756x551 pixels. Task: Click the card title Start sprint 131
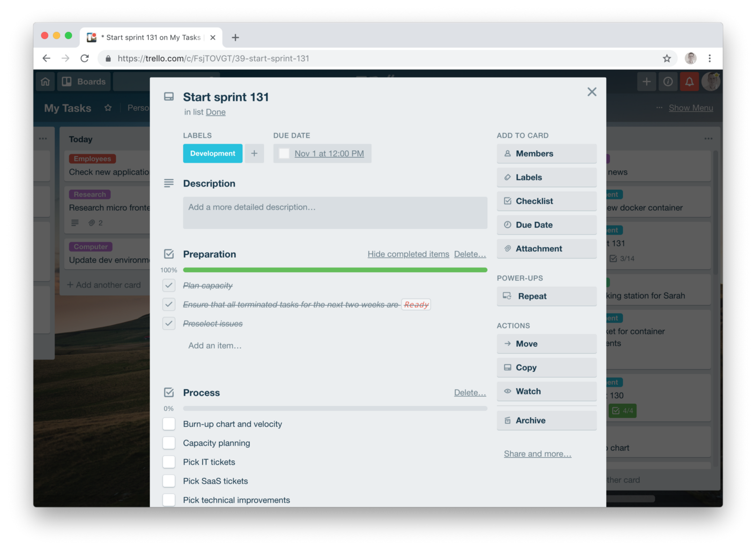point(226,97)
